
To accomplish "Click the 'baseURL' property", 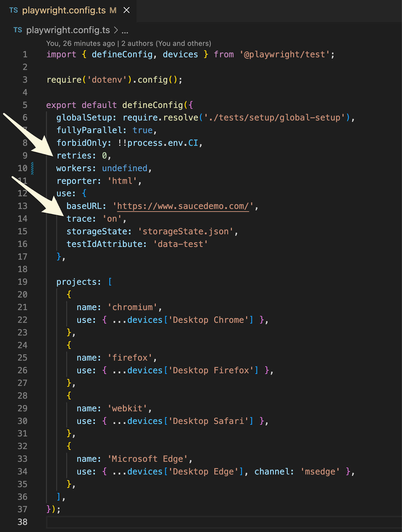I will click(x=84, y=206).
